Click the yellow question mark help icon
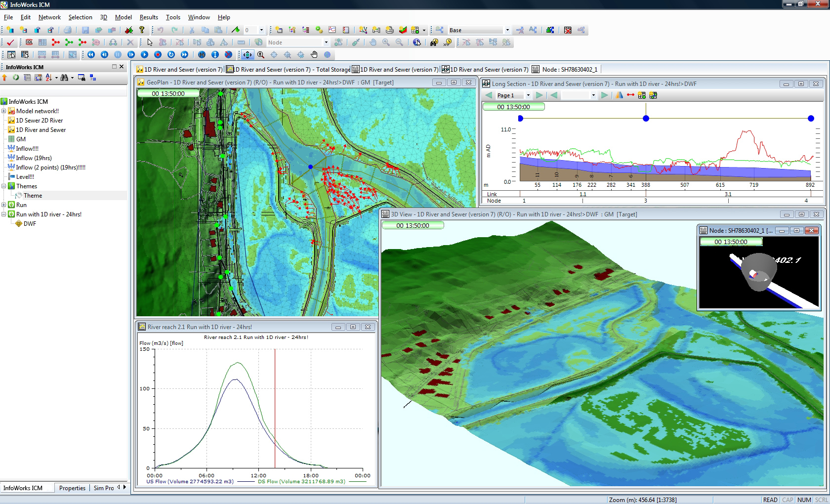830x504 pixels. coord(142,30)
